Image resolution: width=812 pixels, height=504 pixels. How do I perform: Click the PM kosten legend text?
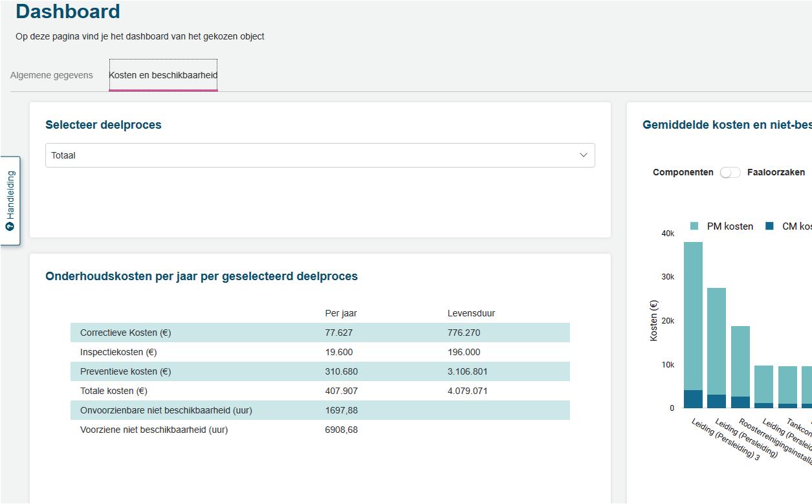(730, 226)
